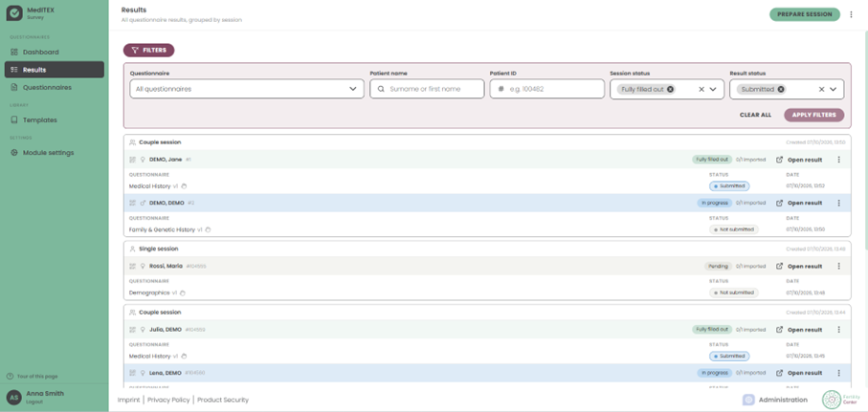The image size is (868, 412).
Task: Open Module settings in the sidebar
Action: pos(55,153)
